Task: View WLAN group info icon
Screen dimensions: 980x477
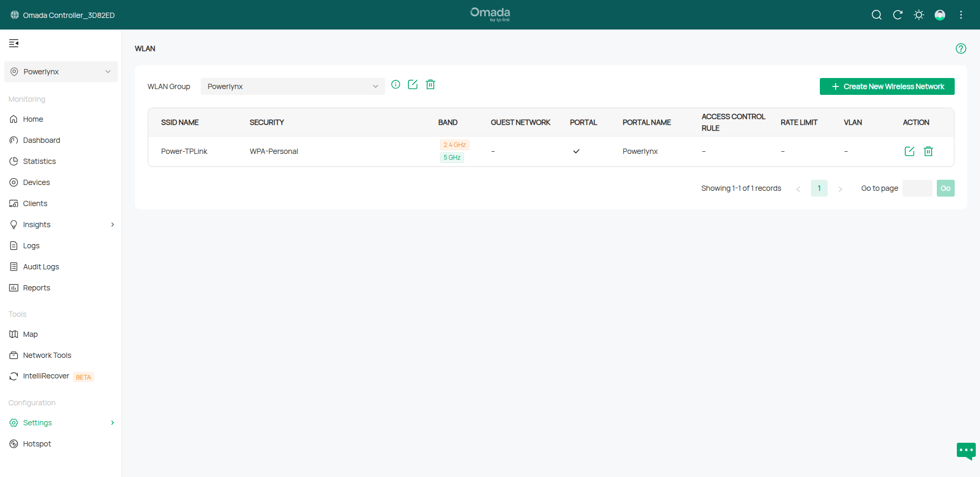Action: pos(396,84)
